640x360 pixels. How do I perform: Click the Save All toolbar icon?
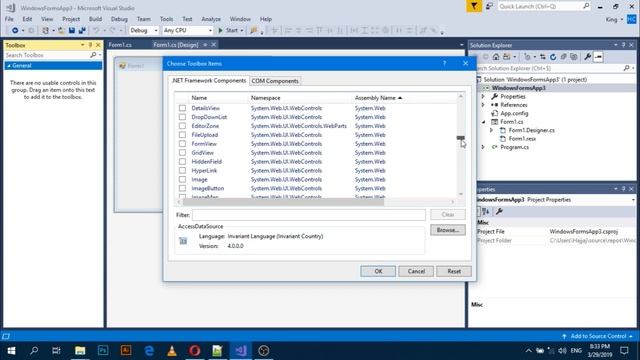coord(82,31)
